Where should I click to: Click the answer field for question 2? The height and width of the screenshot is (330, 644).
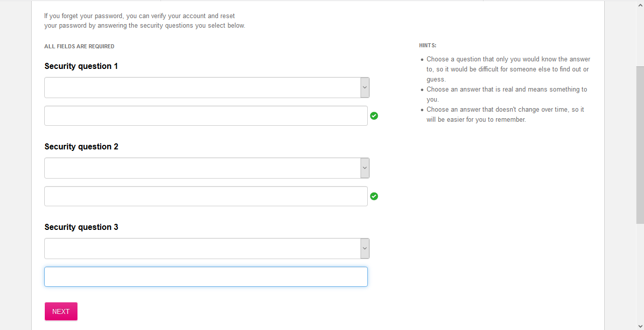206,196
